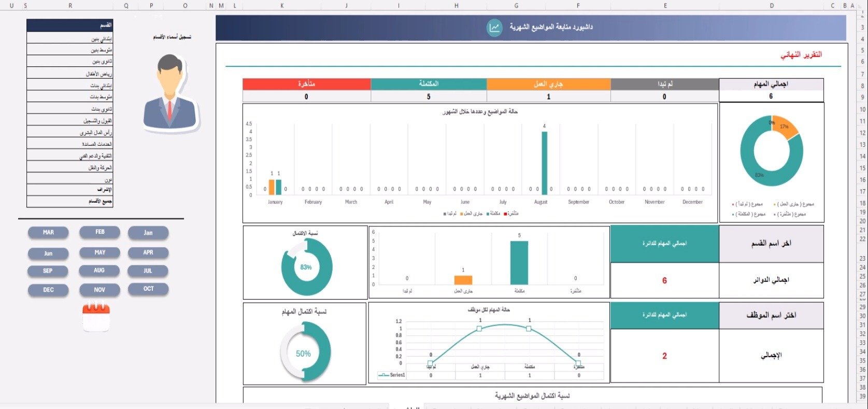The image size is (868, 409).
Task: Select رياض الأطفال in department list
Action: pyautogui.click(x=70, y=74)
